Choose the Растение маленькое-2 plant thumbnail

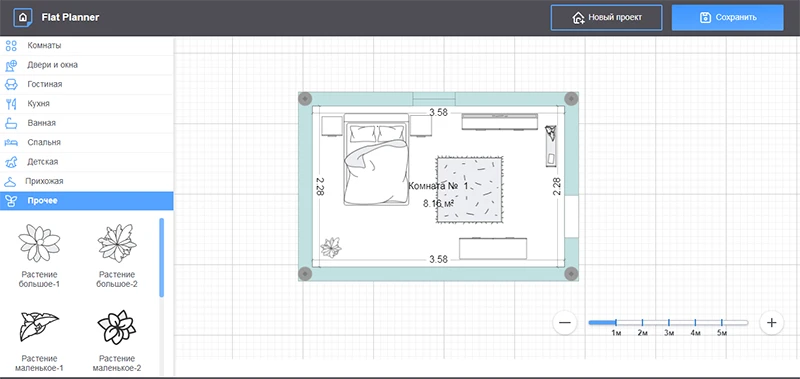(x=117, y=327)
